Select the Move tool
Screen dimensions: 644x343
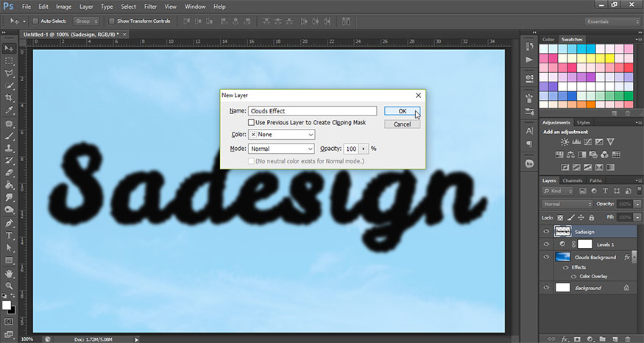[x=10, y=48]
